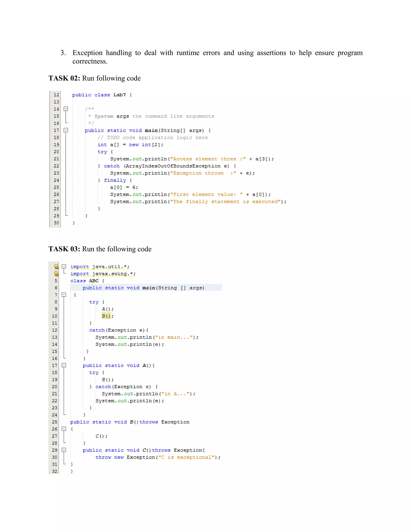Image resolution: width=411 pixels, height=532 pixels.
Task: Click the 'a[0] = 6;' statement
Action: tap(124, 187)
